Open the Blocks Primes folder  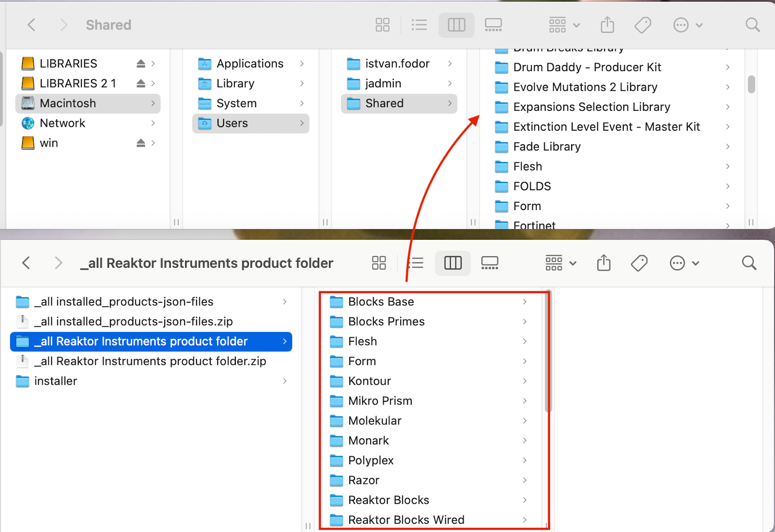pos(429,321)
